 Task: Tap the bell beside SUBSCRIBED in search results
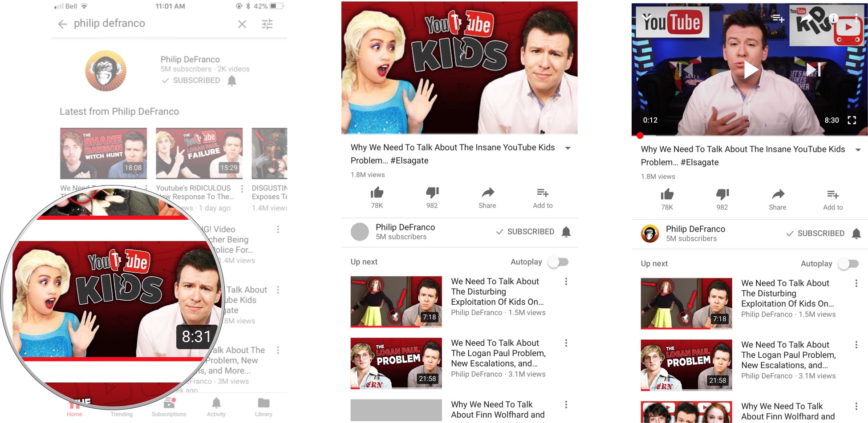point(232,81)
